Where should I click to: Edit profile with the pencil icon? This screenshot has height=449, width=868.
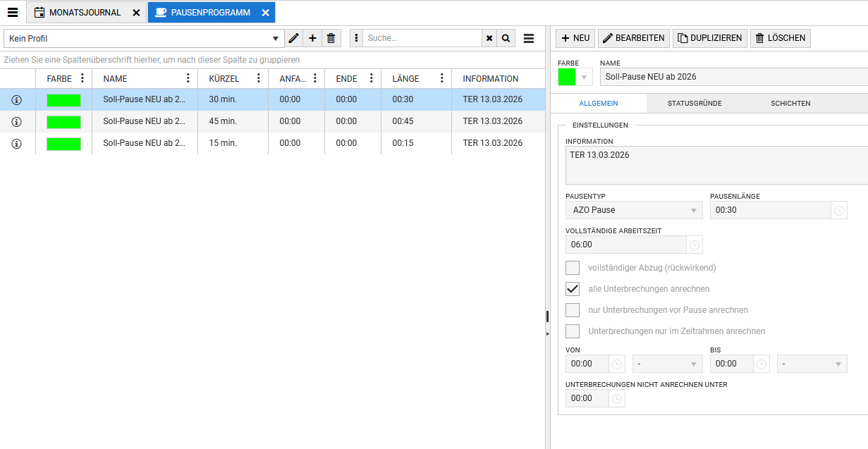pyautogui.click(x=294, y=38)
